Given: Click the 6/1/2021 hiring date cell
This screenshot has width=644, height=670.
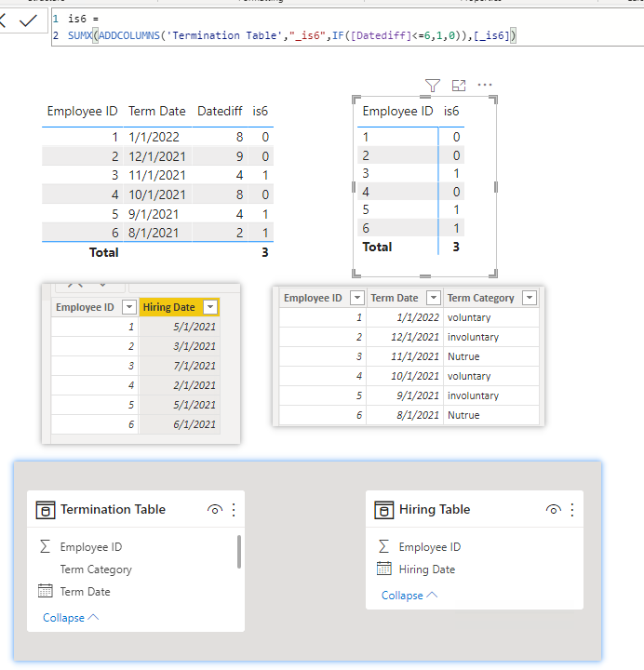Looking at the screenshot, I should pos(180,424).
